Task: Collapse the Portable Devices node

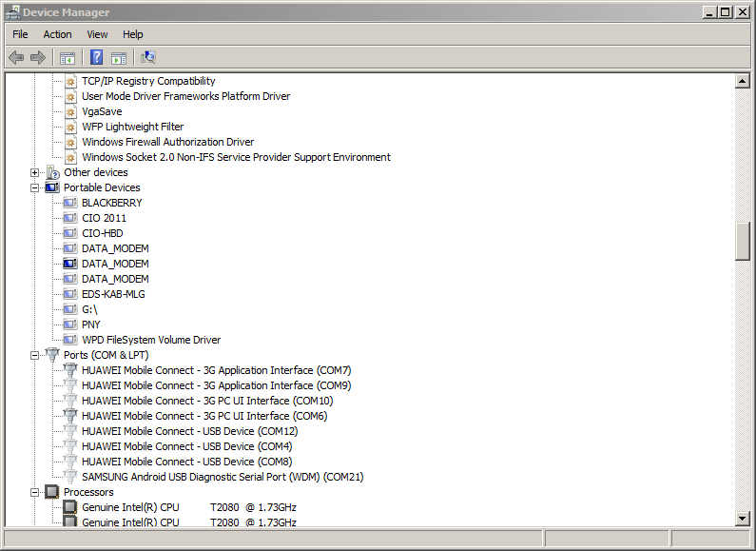Action: pos(35,187)
